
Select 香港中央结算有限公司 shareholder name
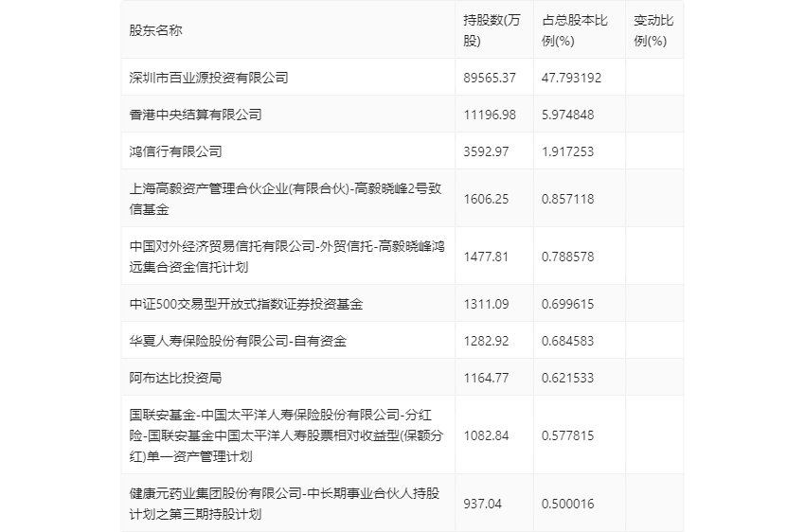[195, 115]
